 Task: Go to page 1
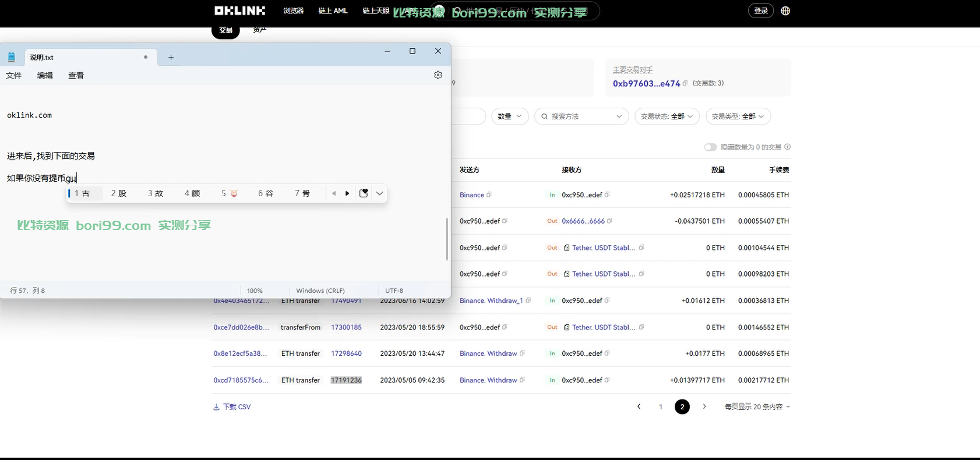click(x=661, y=407)
